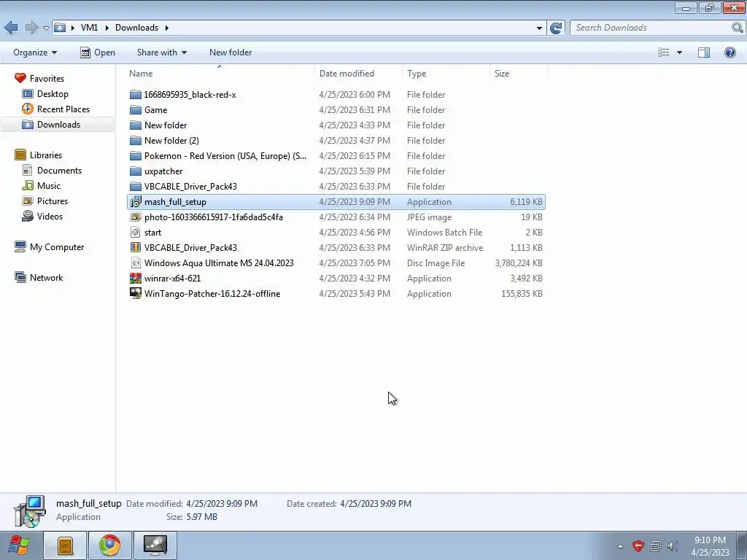Select the 1668695935_black-red-x folder icon
The image size is (747, 560).
pos(136,94)
